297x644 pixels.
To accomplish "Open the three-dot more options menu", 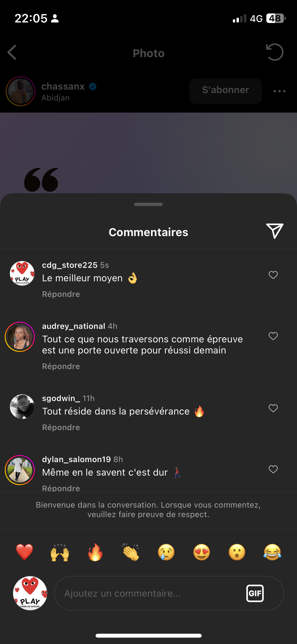I will click(279, 91).
